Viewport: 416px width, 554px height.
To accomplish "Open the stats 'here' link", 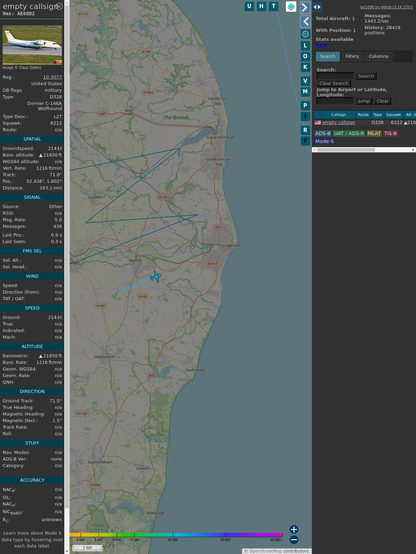I will (x=321, y=45).
